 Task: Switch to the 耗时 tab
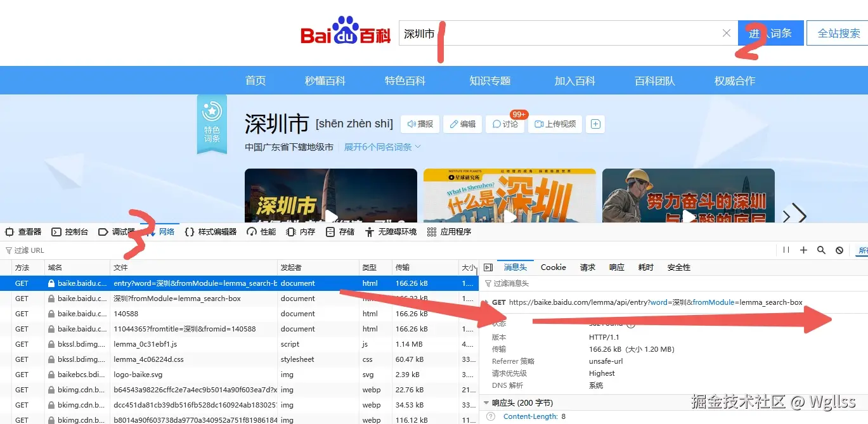(645, 267)
